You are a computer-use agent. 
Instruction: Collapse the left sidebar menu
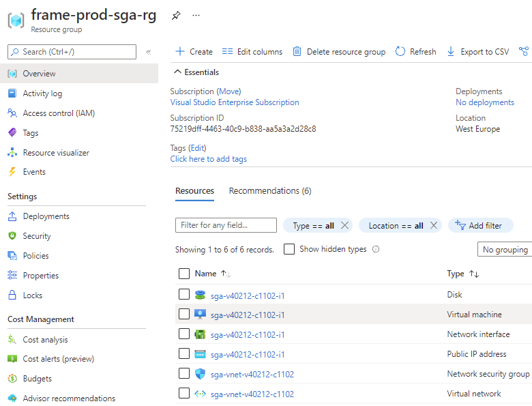tap(148, 52)
